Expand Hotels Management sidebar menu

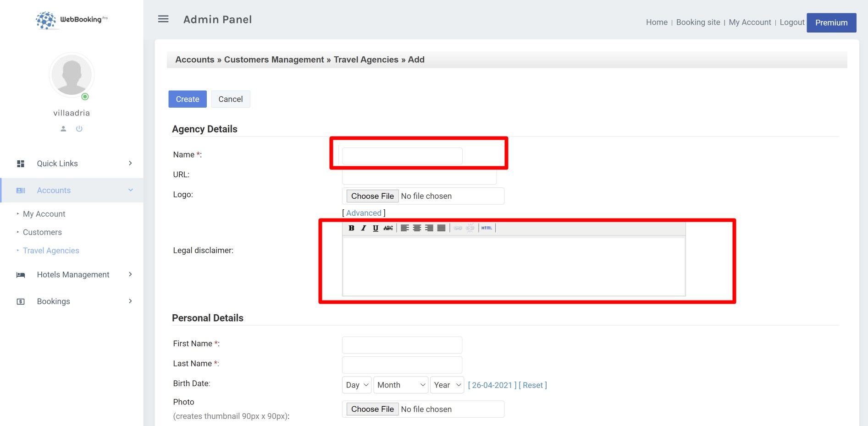coord(73,274)
